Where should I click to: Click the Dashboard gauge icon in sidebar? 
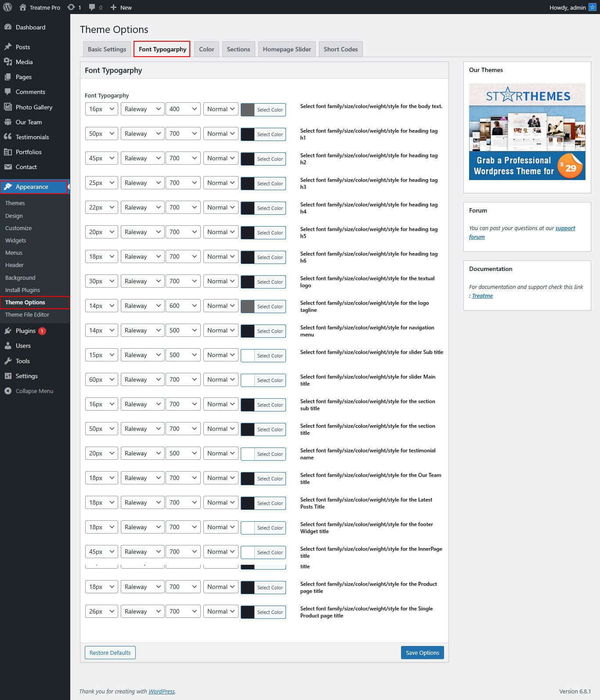click(x=8, y=27)
